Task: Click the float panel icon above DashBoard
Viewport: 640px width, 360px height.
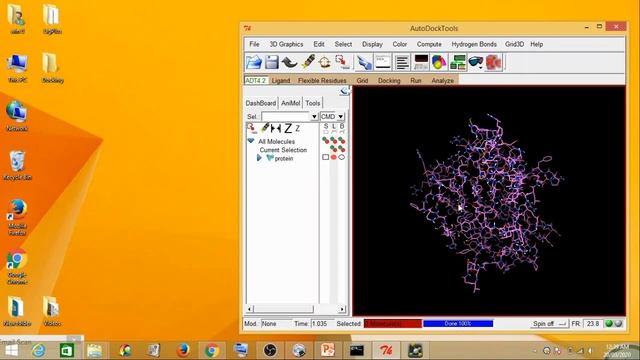Action: click(x=344, y=91)
